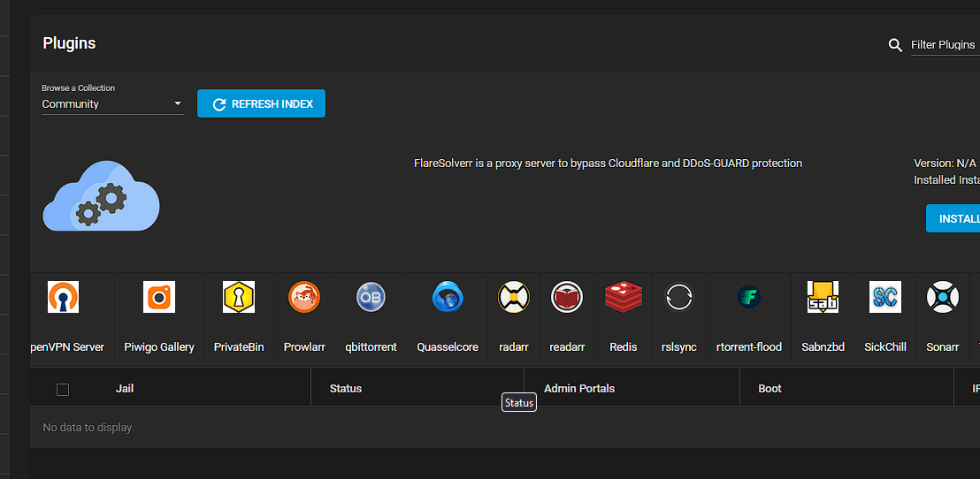Viewport: 980px width, 479px height.
Task: Tick the select-all jails checkbox
Action: 63,390
